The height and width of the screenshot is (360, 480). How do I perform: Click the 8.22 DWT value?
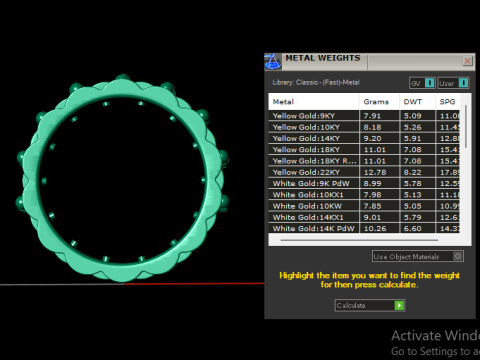(x=413, y=172)
